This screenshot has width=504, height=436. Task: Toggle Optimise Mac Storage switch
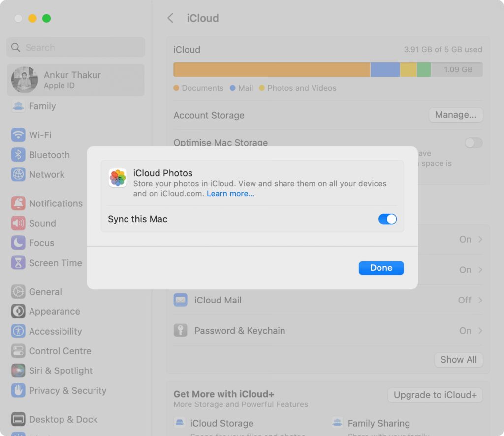pyautogui.click(x=473, y=143)
